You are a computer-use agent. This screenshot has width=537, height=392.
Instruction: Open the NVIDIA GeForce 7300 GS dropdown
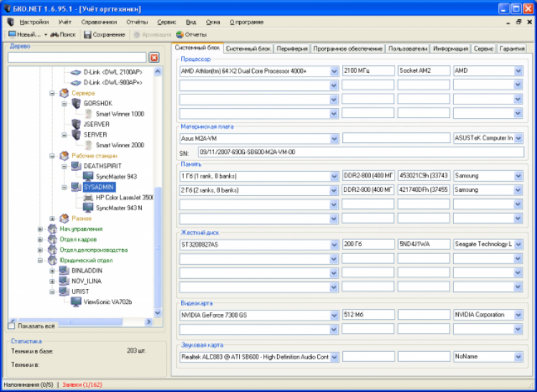(x=334, y=315)
